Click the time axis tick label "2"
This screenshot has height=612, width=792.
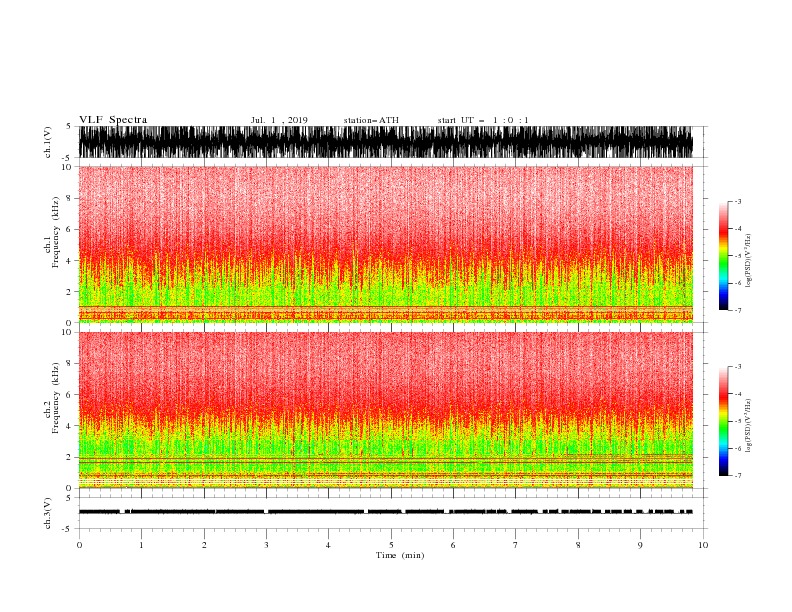pos(204,545)
